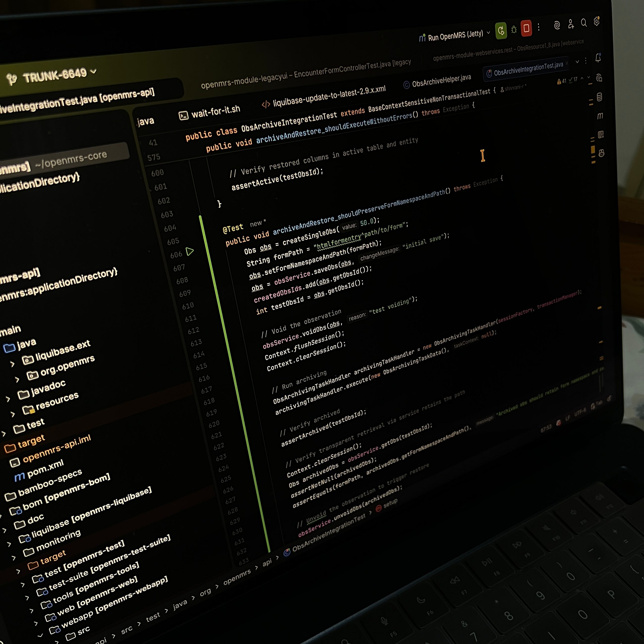The image size is (644, 644).
Task: Open the Maven tool window
Action: [600, 116]
